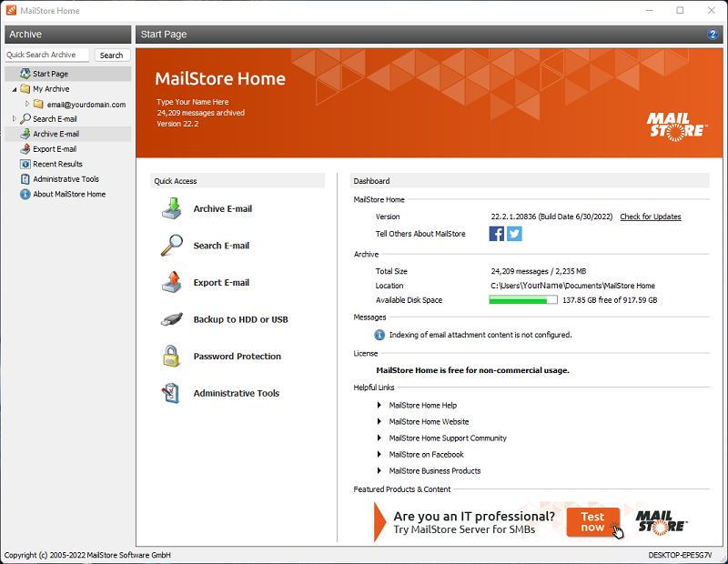Click the "24,209 messages / 2,235 MB" total size value

point(539,271)
